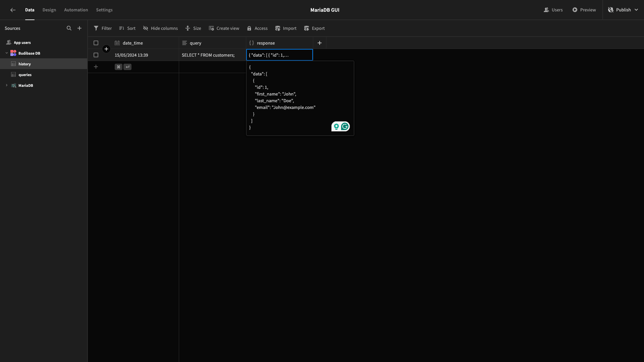Open Sort options
Screen dimensions: 644x362
point(127,28)
